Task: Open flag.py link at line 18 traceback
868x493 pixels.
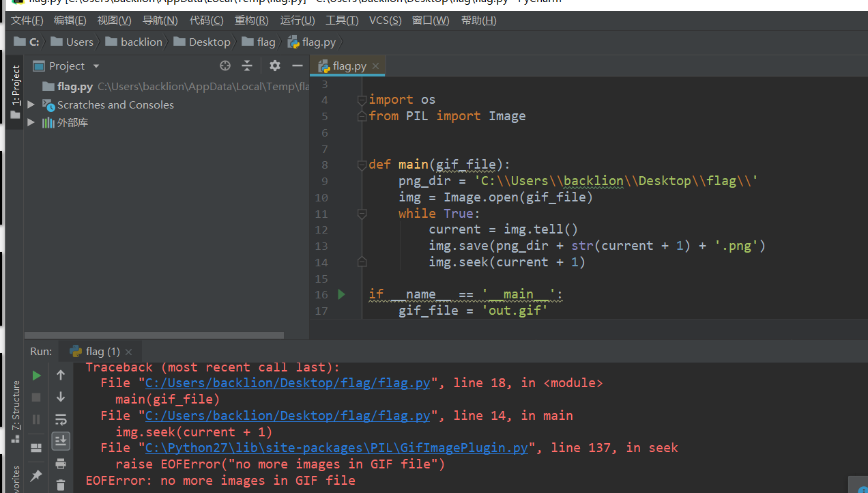Action: [287, 383]
